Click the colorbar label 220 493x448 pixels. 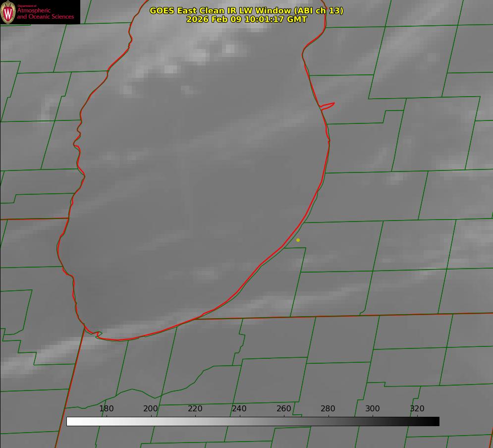[195, 408]
